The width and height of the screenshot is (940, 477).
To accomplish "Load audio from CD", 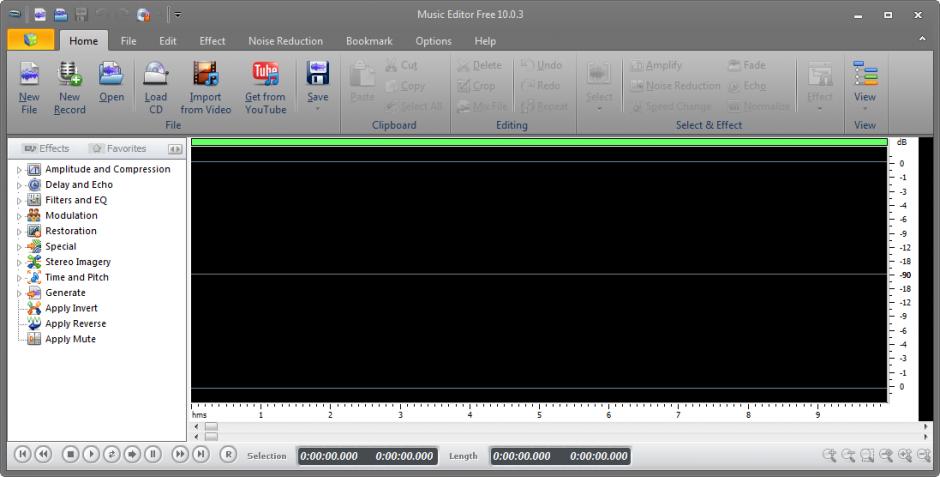I will tap(156, 89).
